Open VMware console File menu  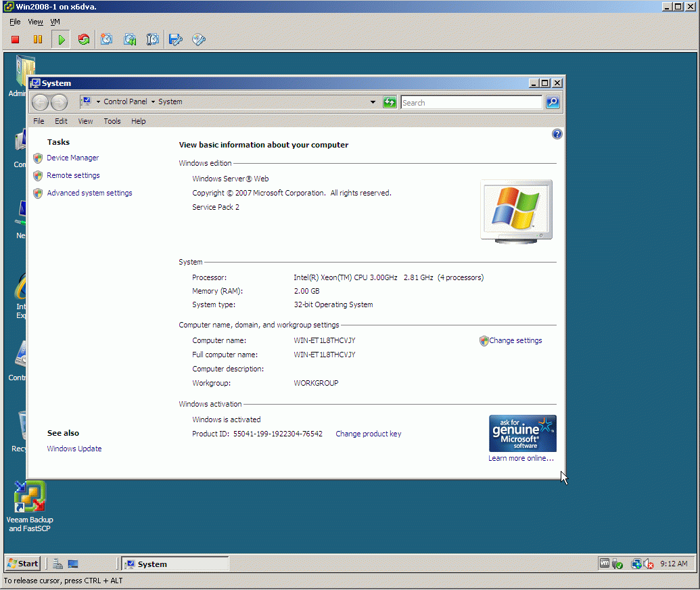[15, 22]
